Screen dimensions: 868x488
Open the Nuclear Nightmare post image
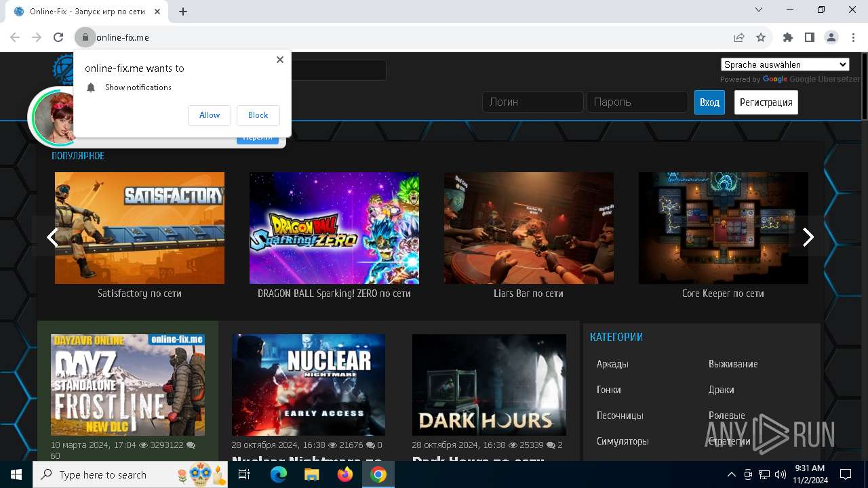click(309, 384)
